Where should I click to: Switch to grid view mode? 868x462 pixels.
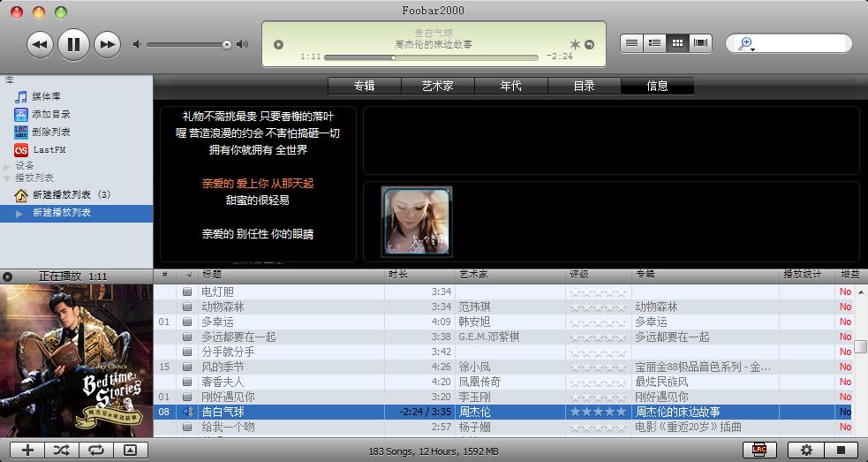[x=677, y=43]
